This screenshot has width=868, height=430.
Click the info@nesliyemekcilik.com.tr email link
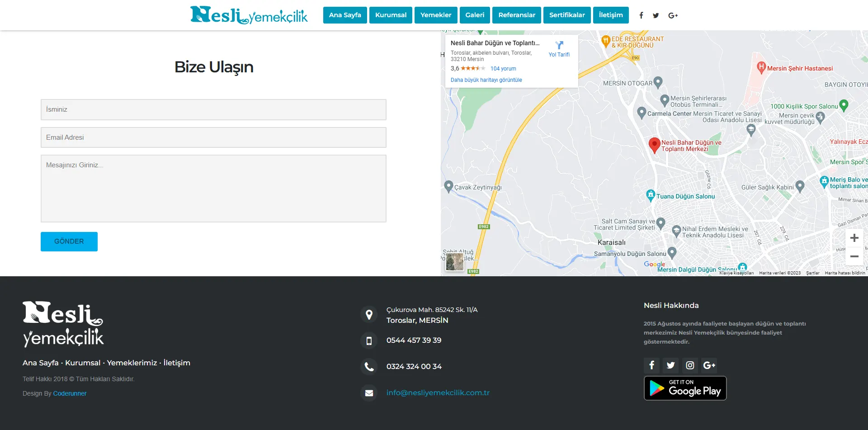(x=438, y=392)
